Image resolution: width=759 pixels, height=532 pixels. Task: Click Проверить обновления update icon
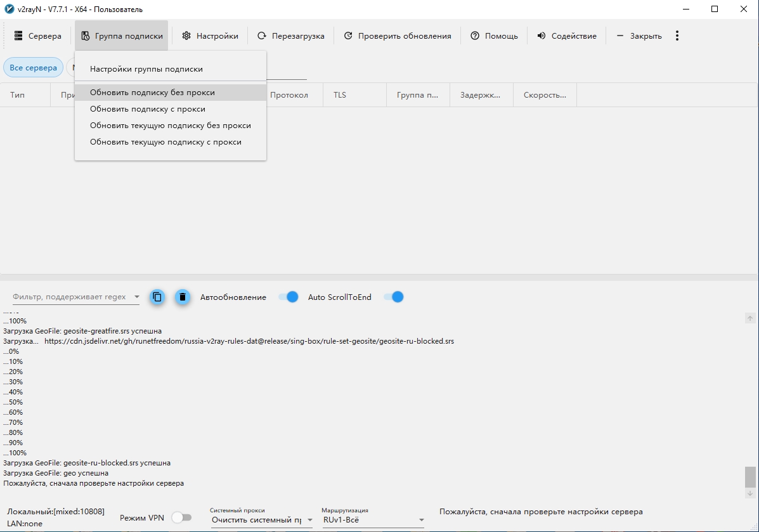348,36
